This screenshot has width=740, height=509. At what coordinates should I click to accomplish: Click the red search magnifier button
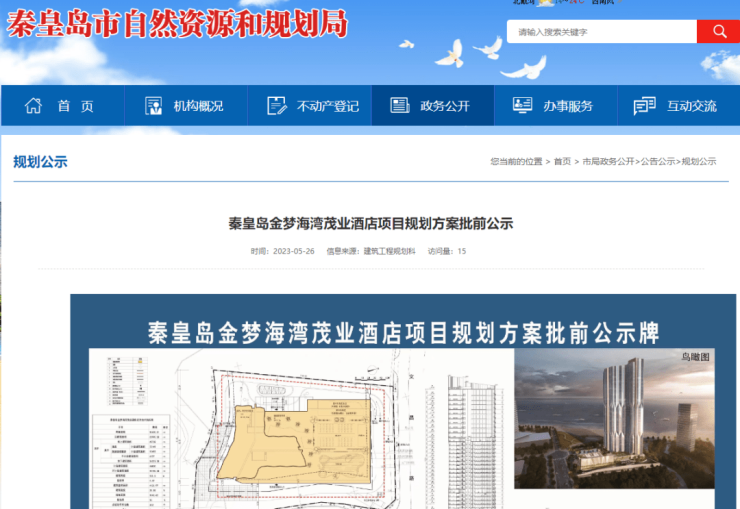[718, 32]
